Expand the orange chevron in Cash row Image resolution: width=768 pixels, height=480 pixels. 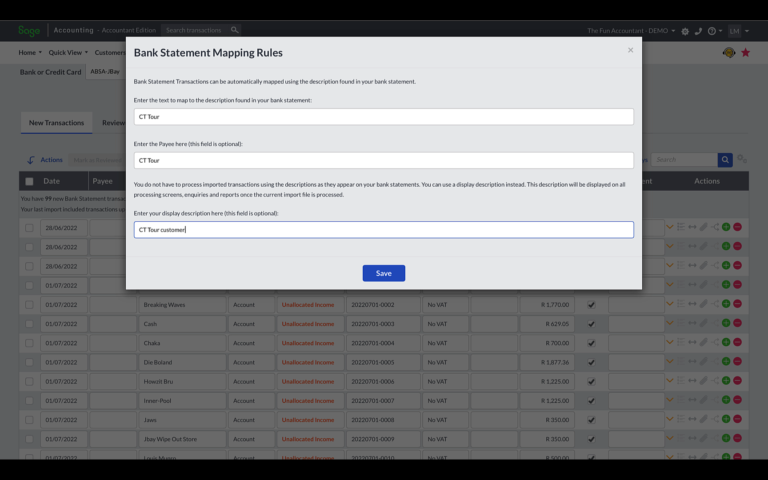coord(670,323)
